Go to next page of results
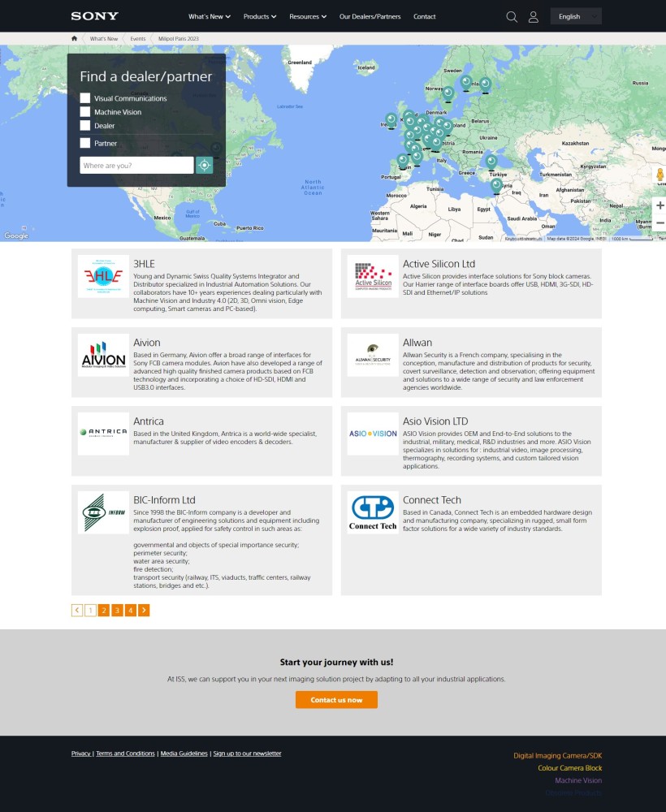This screenshot has height=812, width=666. [144, 610]
